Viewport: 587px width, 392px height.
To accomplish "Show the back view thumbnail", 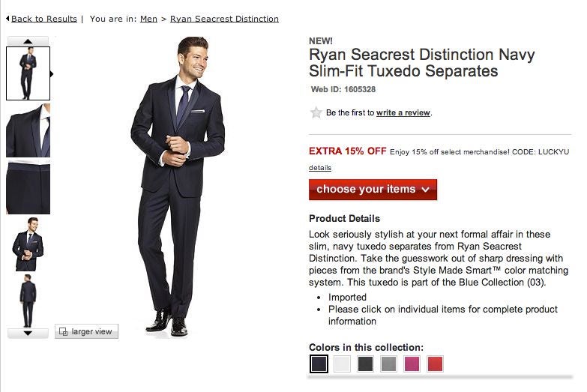I will coord(28,301).
